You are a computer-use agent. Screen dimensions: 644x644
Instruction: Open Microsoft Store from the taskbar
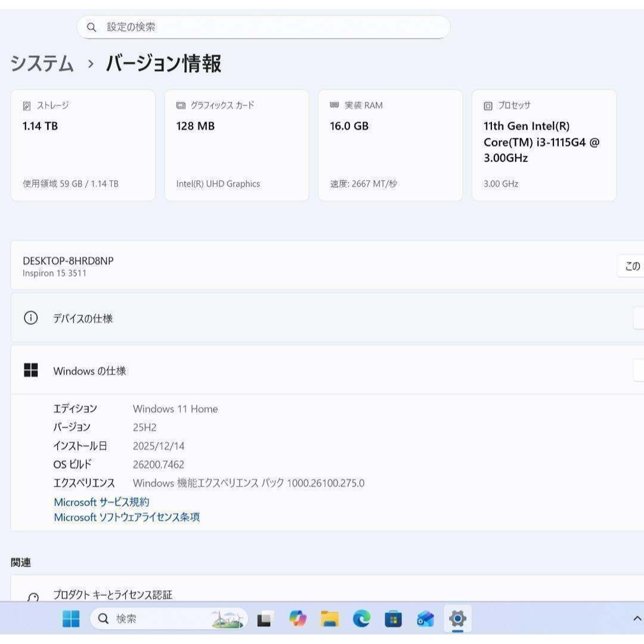[x=393, y=619]
